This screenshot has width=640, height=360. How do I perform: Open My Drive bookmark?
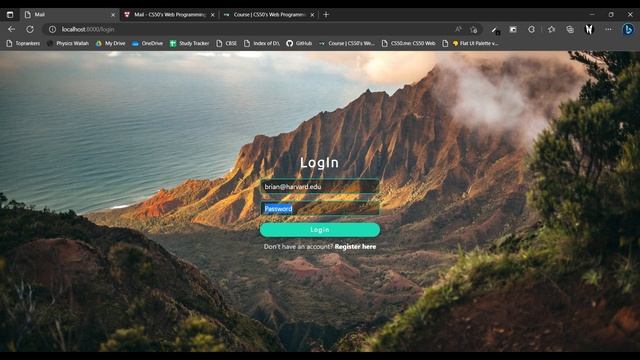(x=111, y=43)
